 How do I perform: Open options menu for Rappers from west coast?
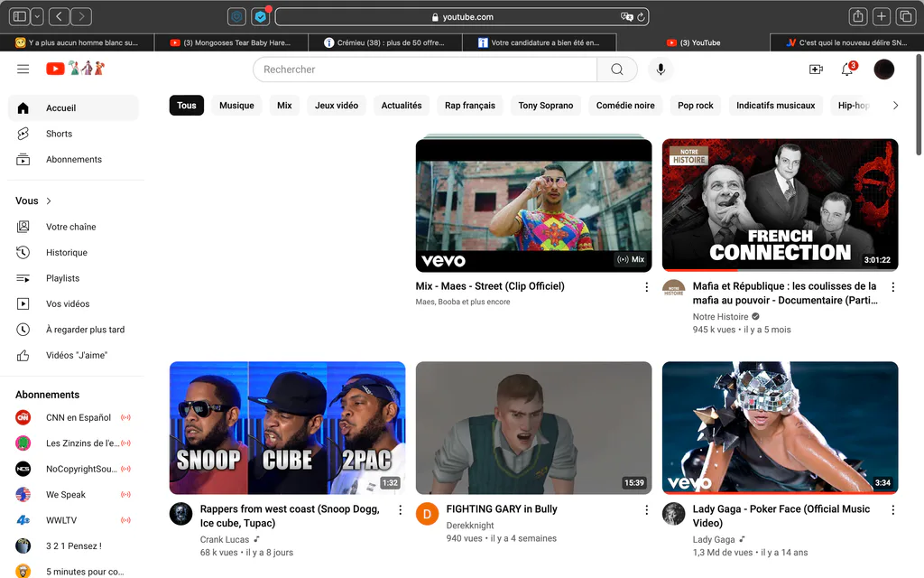[x=400, y=510]
